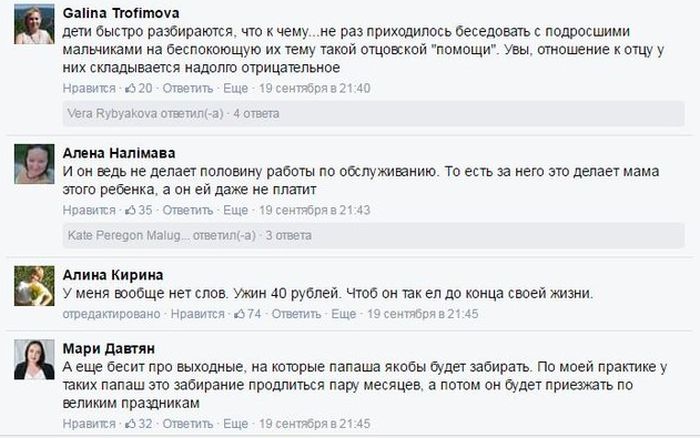Open Еще menu on Алина Кирина's comment

coord(344,313)
